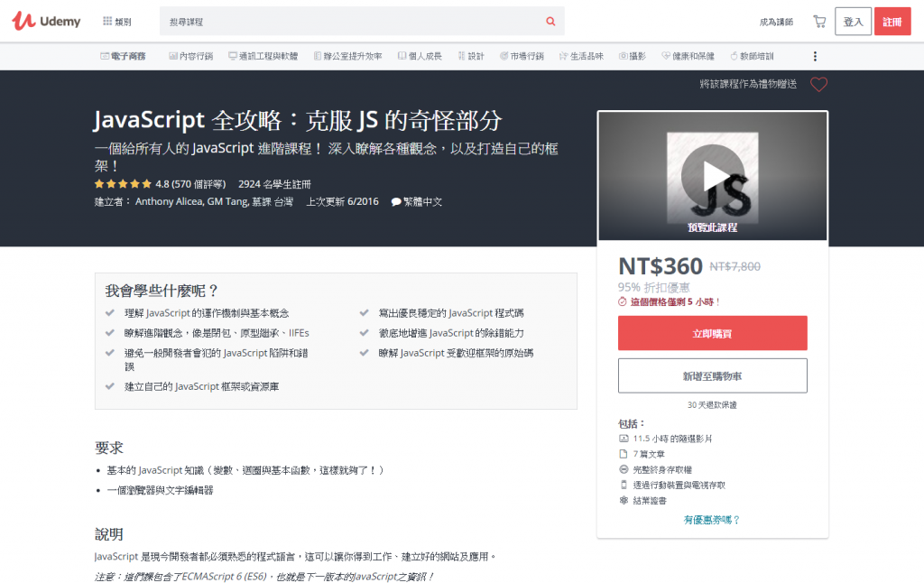Click the video icon beside 11.5 小時
The image size is (924, 583).
point(624,439)
